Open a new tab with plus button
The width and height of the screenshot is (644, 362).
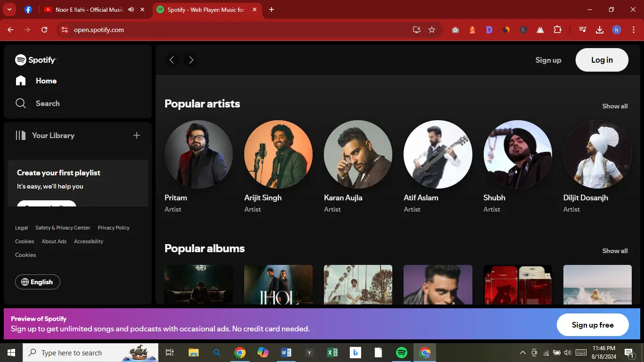[272, 9]
